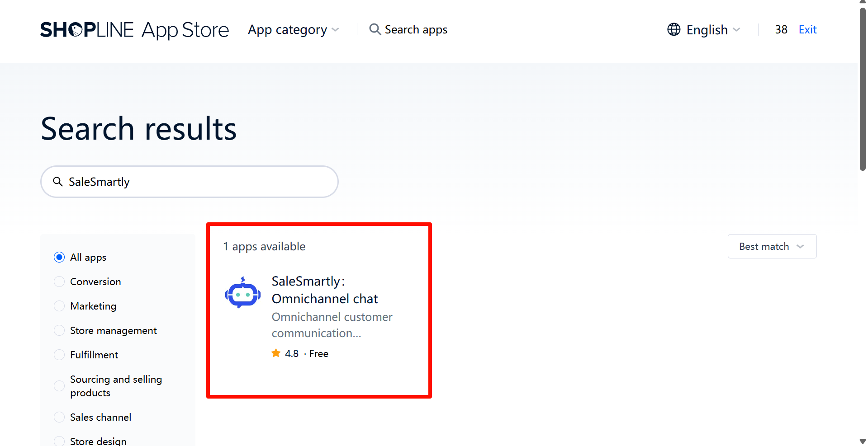This screenshot has width=868, height=446.
Task: Click the globe language icon
Action: tap(674, 29)
